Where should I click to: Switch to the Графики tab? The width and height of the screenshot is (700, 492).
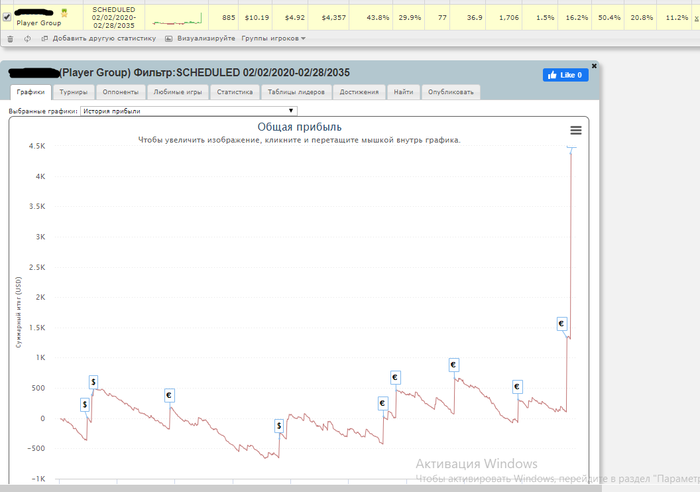[31, 92]
